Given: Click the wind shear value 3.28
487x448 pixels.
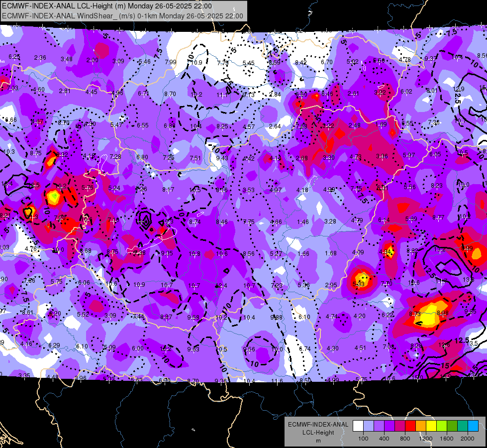Looking at the screenshot, I should (330, 222).
